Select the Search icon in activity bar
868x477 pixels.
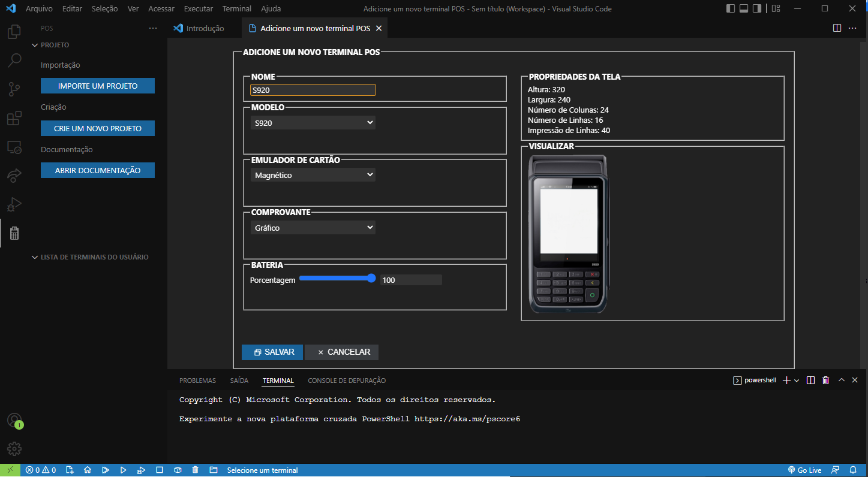tap(13, 60)
